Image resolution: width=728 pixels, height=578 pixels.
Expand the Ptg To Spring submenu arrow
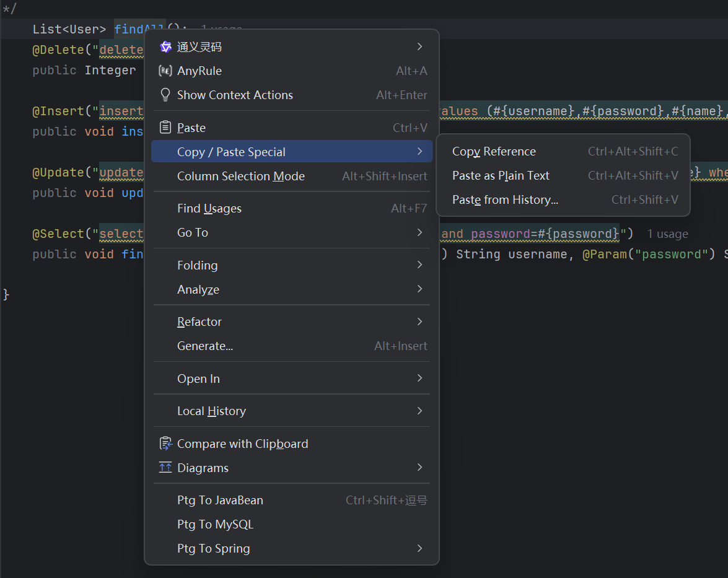[x=419, y=548]
